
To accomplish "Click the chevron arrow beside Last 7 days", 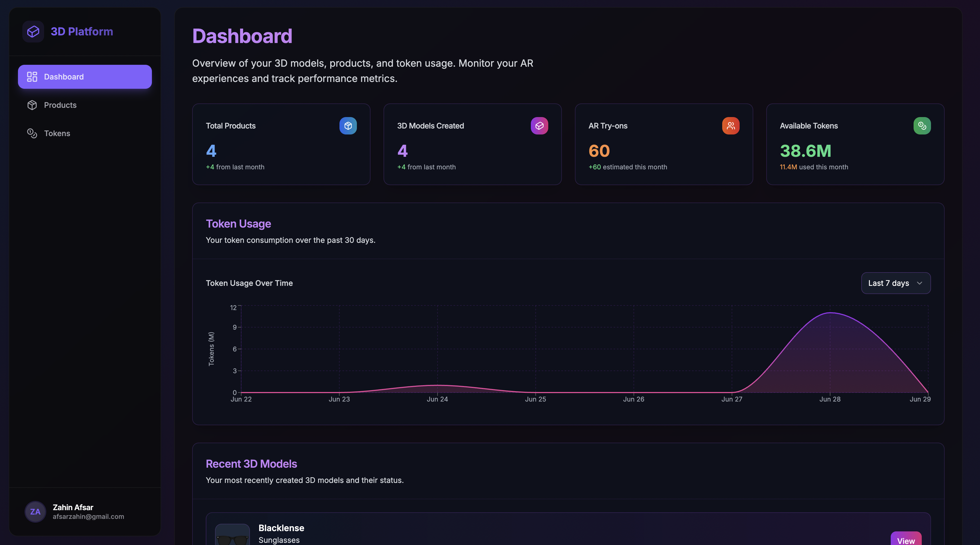I will pos(920,283).
